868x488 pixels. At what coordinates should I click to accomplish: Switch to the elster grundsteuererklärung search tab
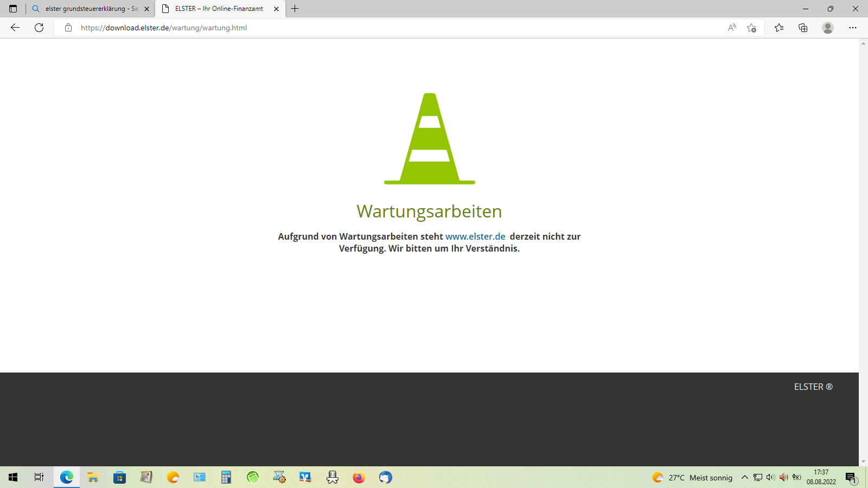pos(87,9)
